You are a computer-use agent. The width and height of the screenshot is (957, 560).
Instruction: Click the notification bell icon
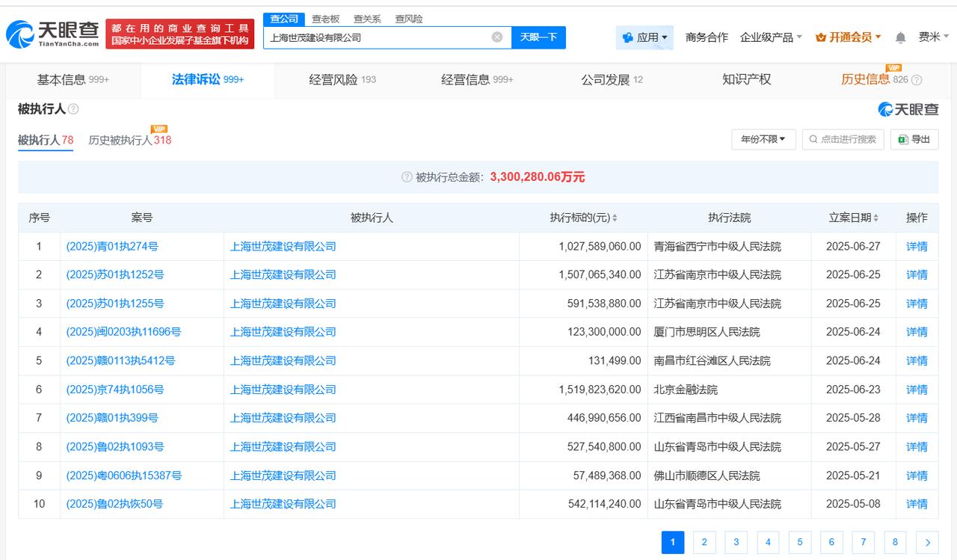[901, 37]
